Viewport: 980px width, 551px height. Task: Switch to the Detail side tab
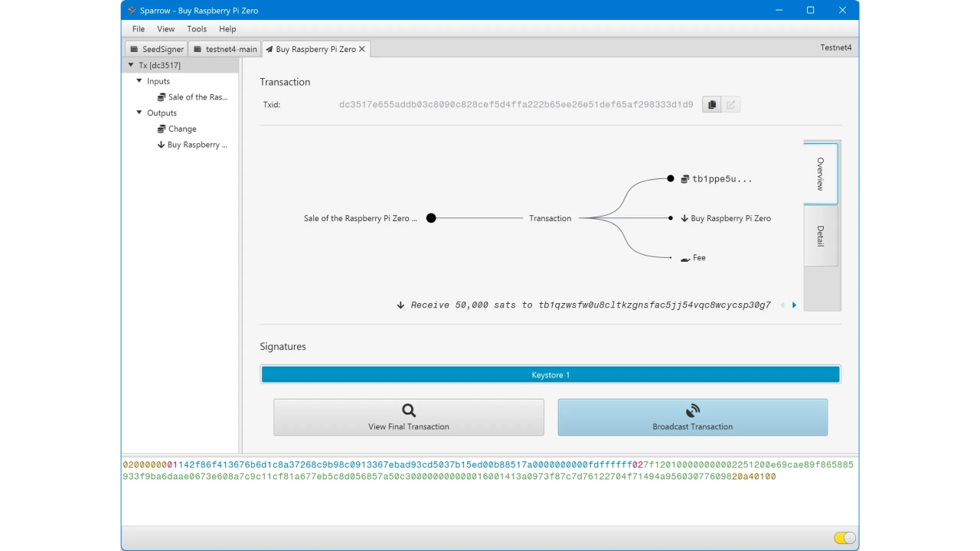coord(820,236)
